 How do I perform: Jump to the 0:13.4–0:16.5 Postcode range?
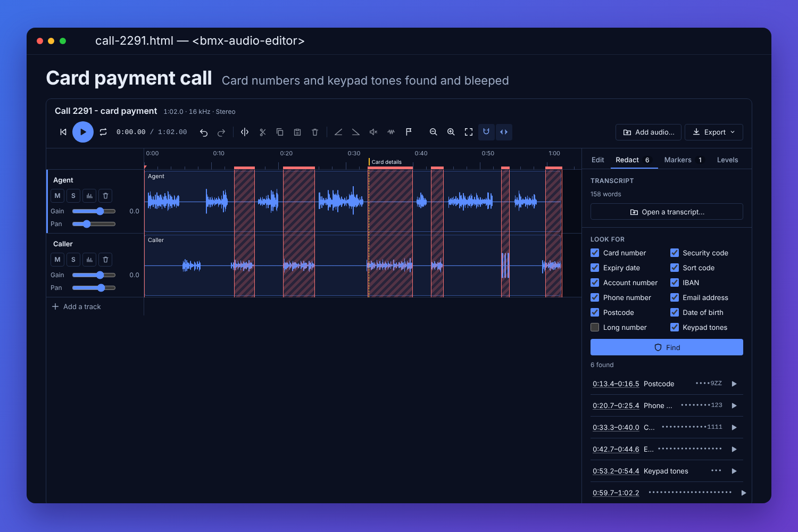click(x=616, y=384)
